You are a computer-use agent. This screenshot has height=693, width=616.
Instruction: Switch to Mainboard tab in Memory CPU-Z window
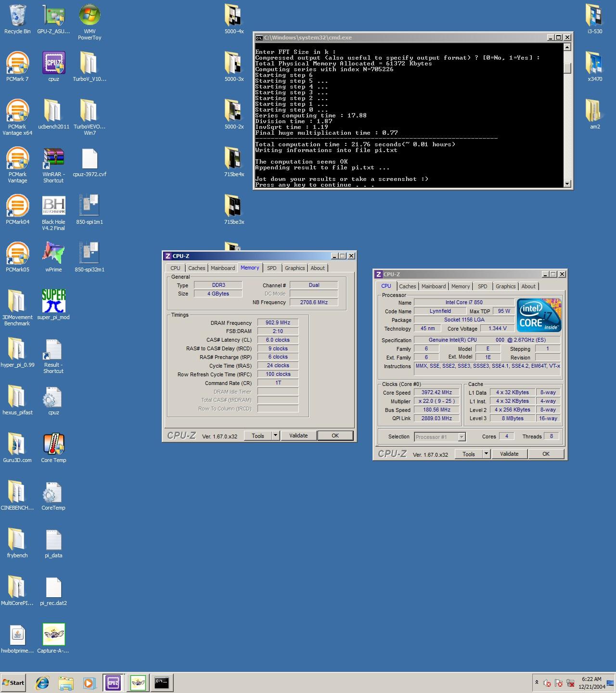223,268
